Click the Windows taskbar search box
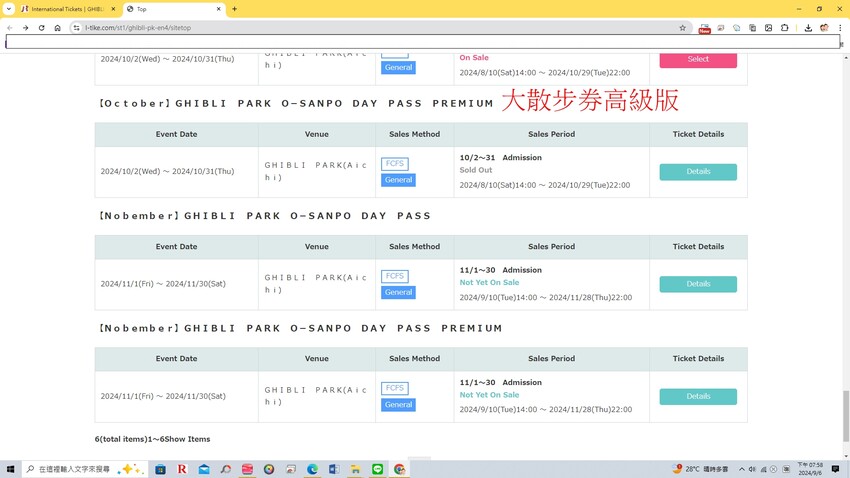The width and height of the screenshot is (850, 478). (x=84, y=469)
